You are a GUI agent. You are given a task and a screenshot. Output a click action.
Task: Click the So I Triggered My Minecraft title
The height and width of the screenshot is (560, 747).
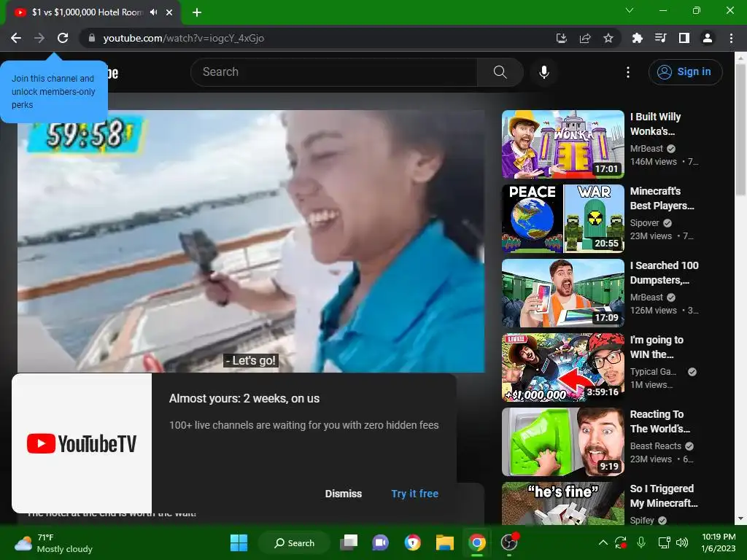point(664,496)
